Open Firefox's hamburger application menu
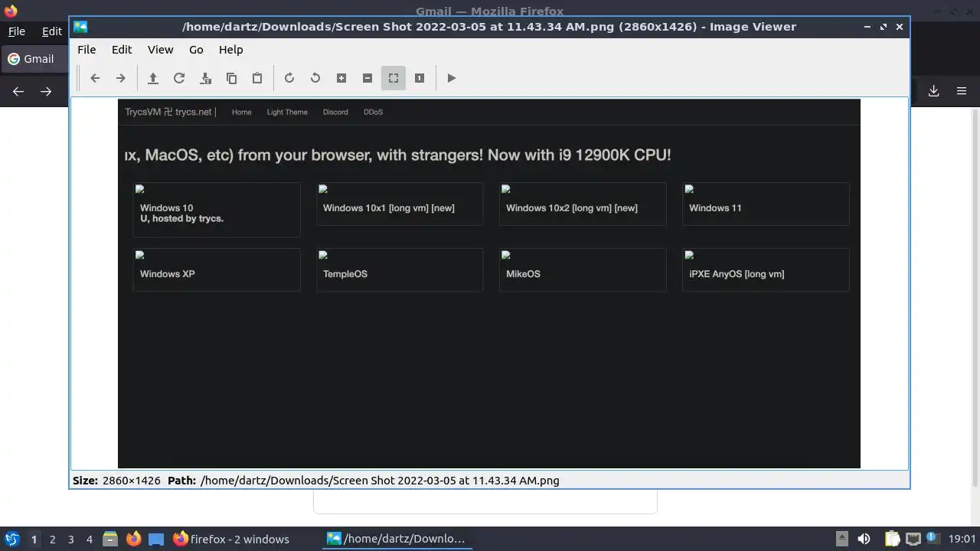 click(962, 91)
